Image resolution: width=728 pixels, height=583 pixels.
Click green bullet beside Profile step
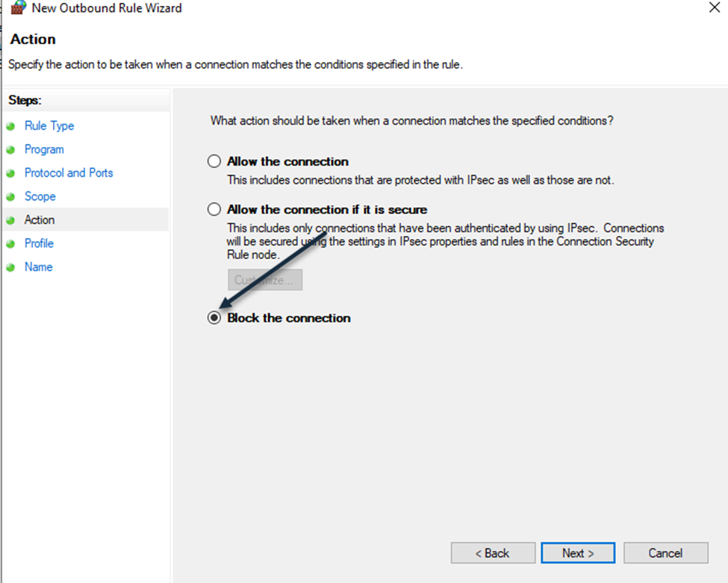(10, 244)
